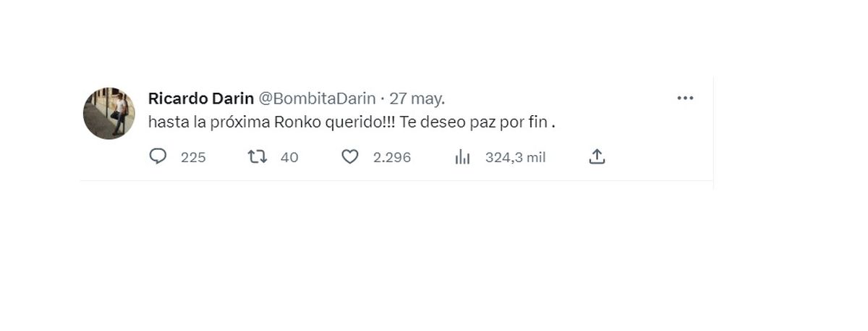Like the tweet with the heart icon
The height and width of the screenshot is (331, 868).
[x=350, y=156]
